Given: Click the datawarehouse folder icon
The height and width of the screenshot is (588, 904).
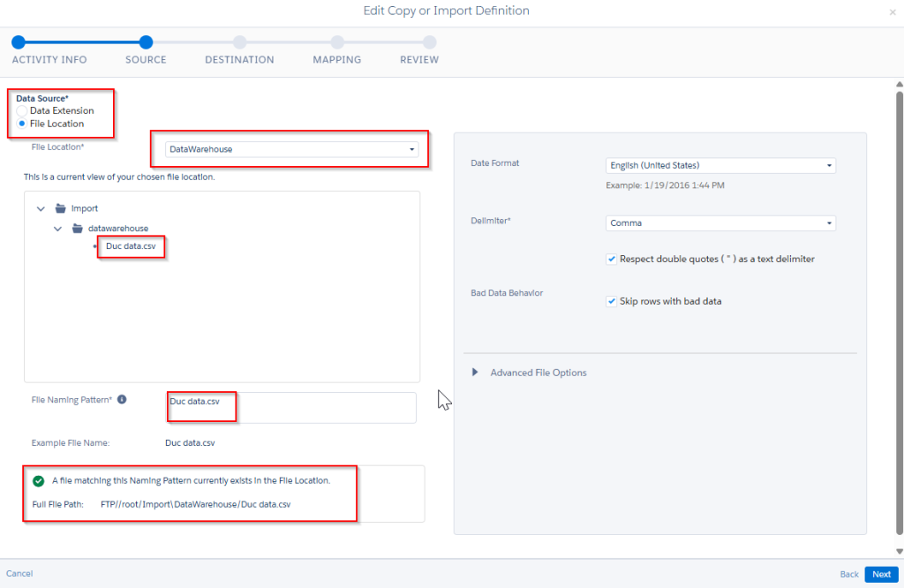Looking at the screenshot, I should click(x=78, y=228).
